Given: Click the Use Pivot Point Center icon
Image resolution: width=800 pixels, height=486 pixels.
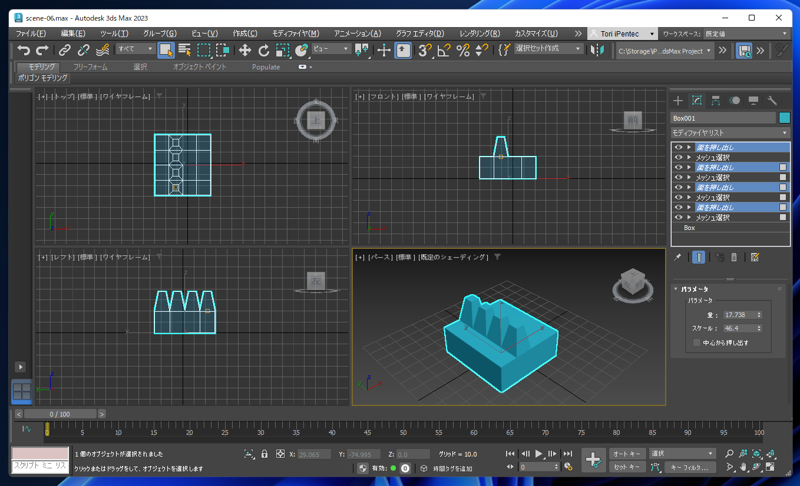Looking at the screenshot, I should point(362,50).
